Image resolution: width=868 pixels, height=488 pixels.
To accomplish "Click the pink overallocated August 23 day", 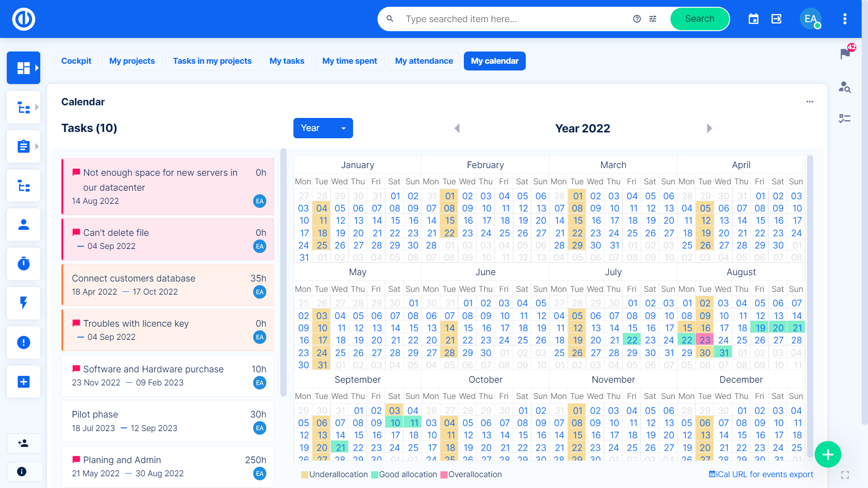I will (705, 340).
